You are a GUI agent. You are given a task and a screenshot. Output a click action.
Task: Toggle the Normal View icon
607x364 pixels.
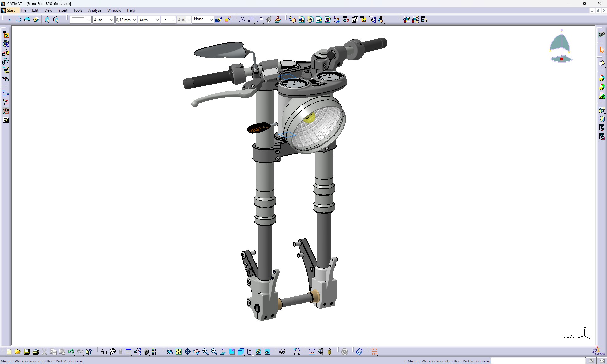(223, 352)
